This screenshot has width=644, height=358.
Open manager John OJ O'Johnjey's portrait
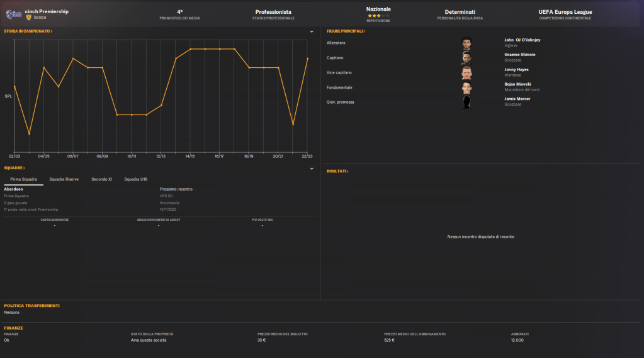click(x=466, y=43)
